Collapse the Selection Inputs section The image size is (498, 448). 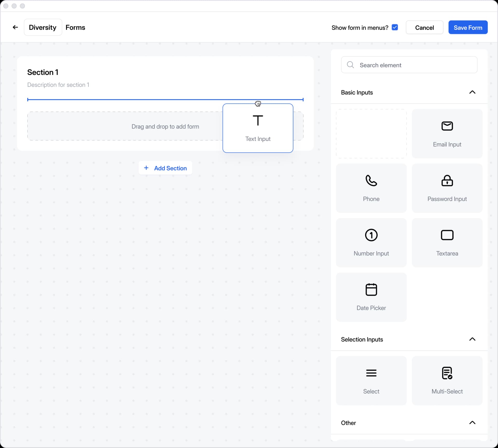(472, 339)
